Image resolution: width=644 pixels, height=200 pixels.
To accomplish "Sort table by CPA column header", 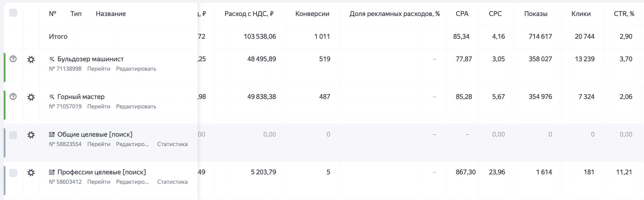I will tap(462, 14).
